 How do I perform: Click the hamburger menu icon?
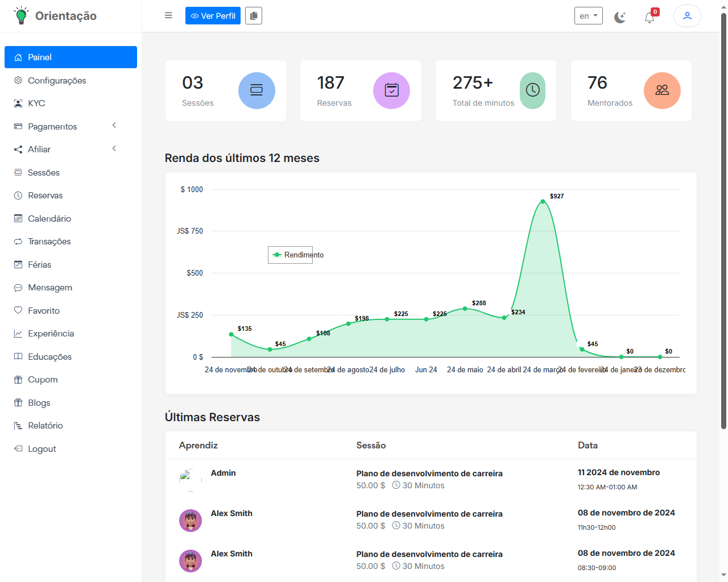click(x=168, y=15)
